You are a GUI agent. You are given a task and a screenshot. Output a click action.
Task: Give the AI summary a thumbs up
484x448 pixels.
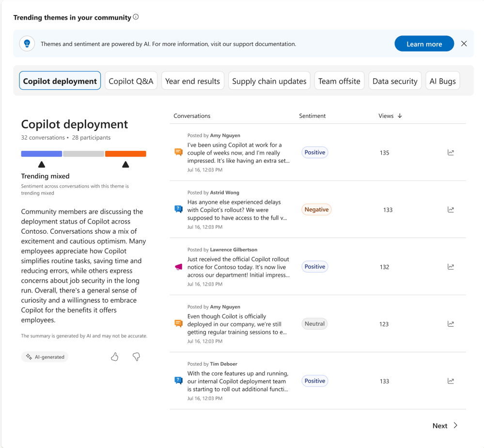coord(114,357)
